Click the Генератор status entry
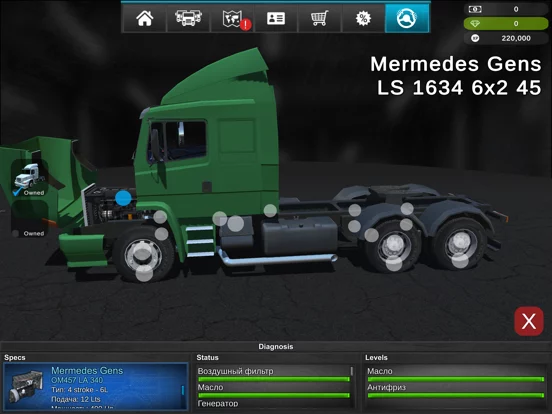 click(x=218, y=403)
